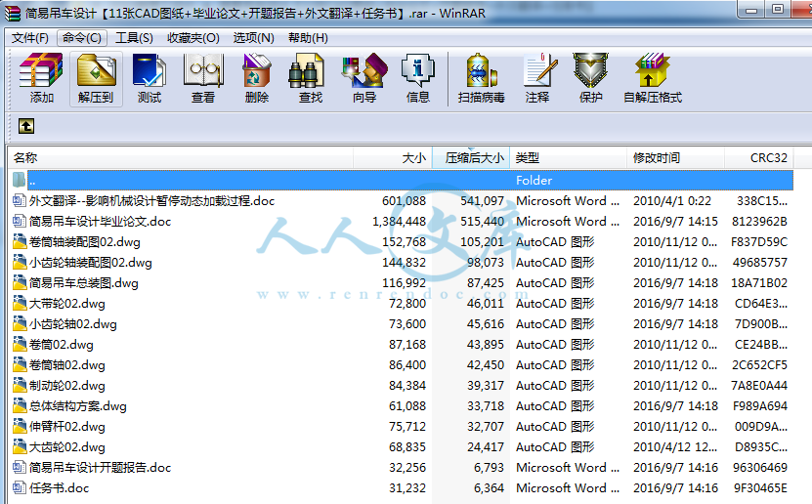Select file 卷筒02.dwg

[62, 345]
